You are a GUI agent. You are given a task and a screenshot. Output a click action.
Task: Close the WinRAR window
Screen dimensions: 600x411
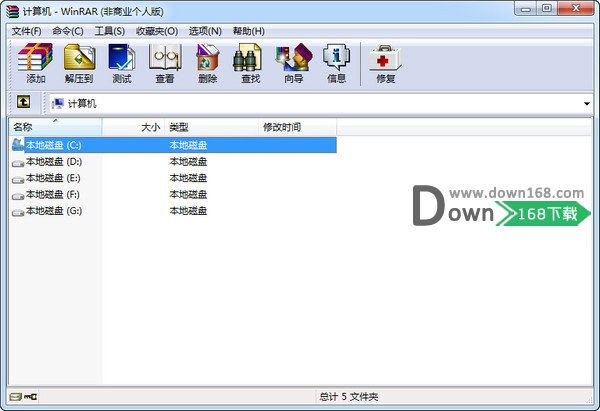pyautogui.click(x=576, y=9)
